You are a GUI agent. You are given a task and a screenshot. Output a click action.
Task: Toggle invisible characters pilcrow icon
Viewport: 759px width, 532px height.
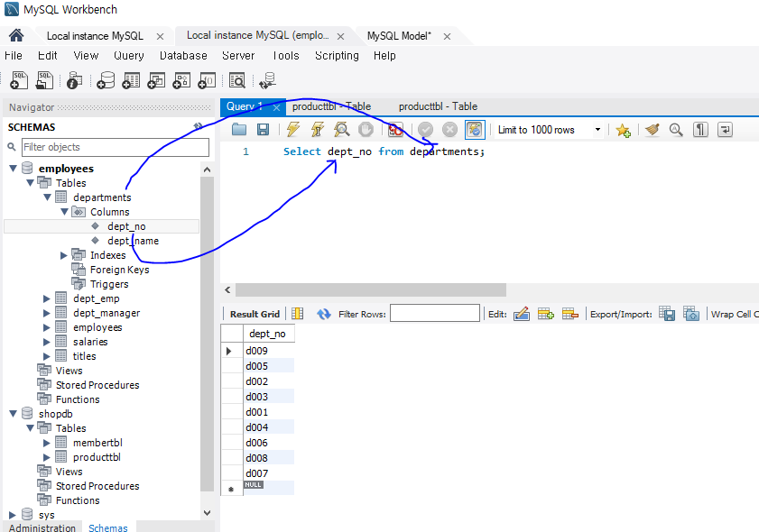click(x=700, y=130)
